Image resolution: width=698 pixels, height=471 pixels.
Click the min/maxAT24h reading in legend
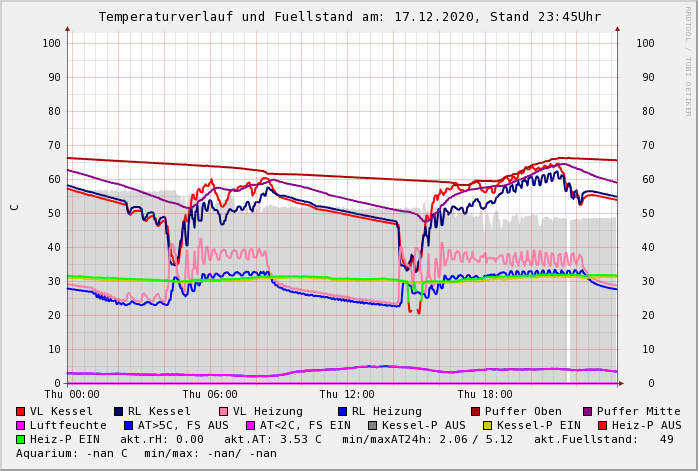(434, 439)
